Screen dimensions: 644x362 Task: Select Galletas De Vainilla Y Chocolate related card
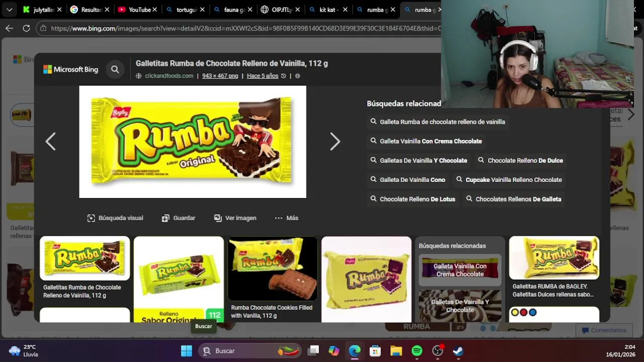[x=460, y=306]
